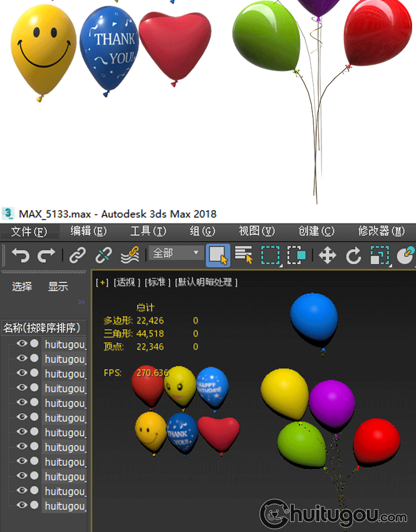Click the rendered yellow smiley balloon preview
Image resolution: width=416 pixels, height=532 pixels.
[x=43, y=50]
